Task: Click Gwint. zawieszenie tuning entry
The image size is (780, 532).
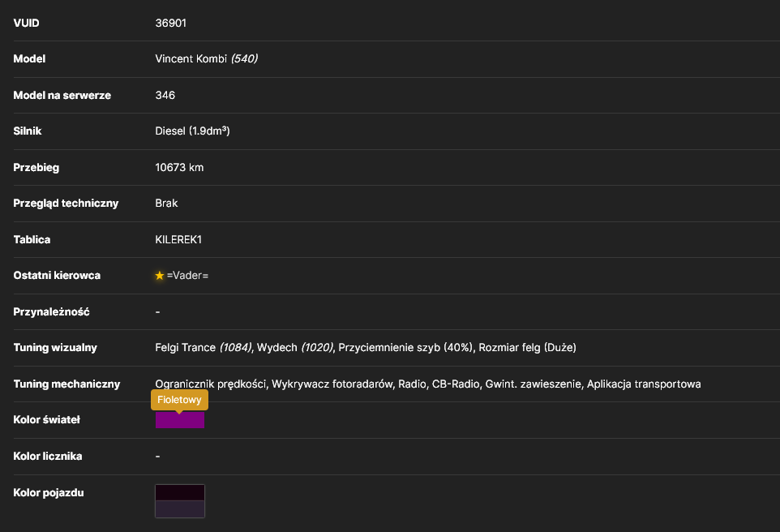Action: 533,384
